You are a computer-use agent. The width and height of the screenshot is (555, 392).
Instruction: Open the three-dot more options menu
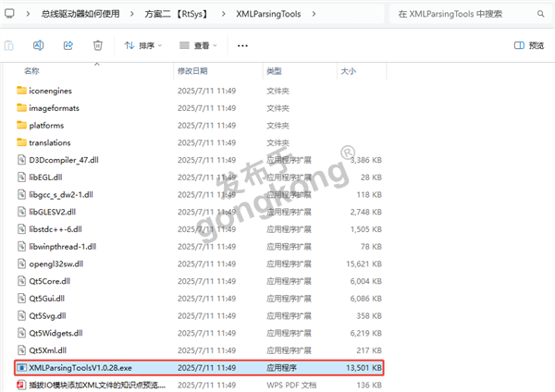242,45
